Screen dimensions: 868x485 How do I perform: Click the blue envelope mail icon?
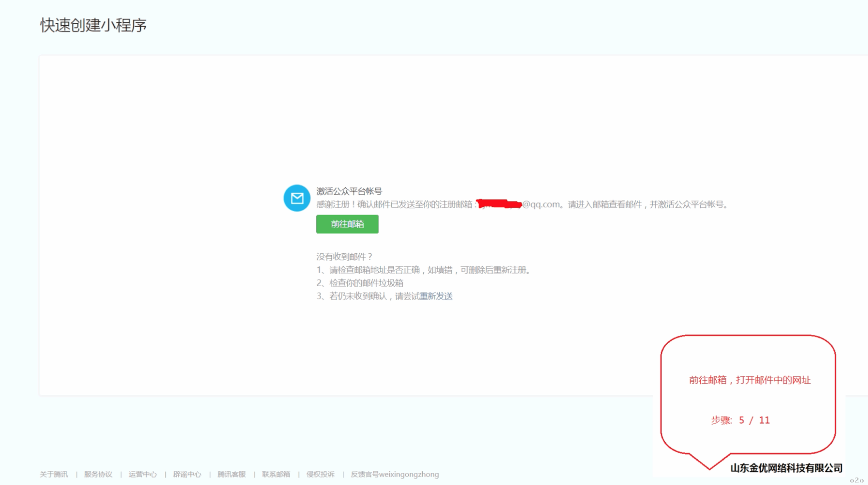point(296,198)
